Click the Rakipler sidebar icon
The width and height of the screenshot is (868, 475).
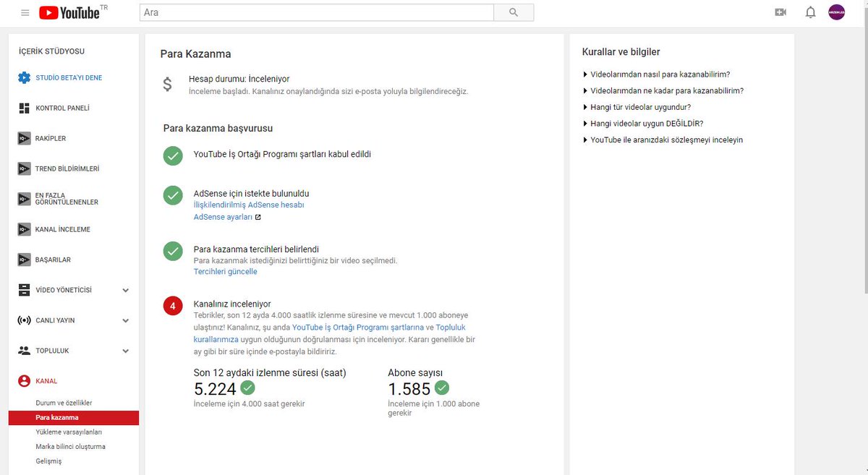click(x=24, y=138)
